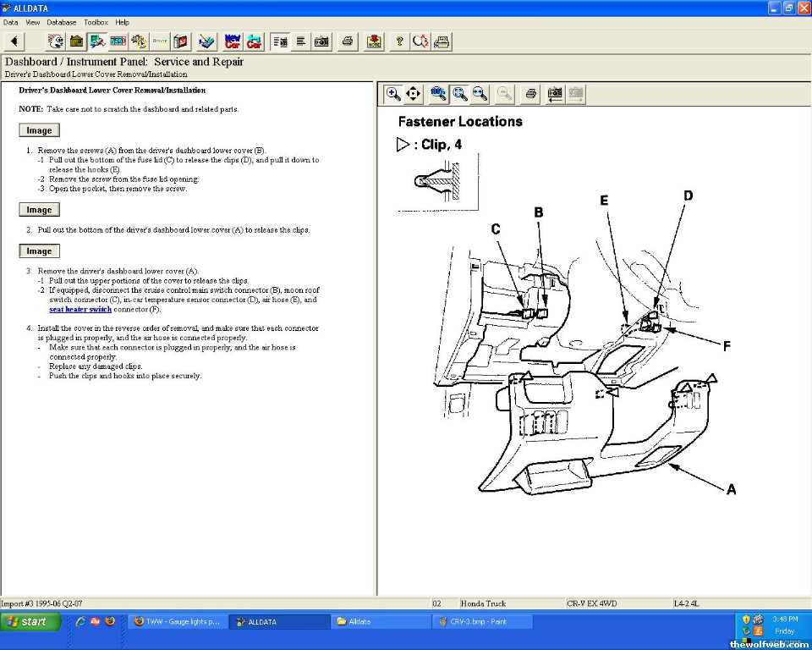The image size is (812, 650).
Task: Open help with the question mark icon
Action: (399, 41)
